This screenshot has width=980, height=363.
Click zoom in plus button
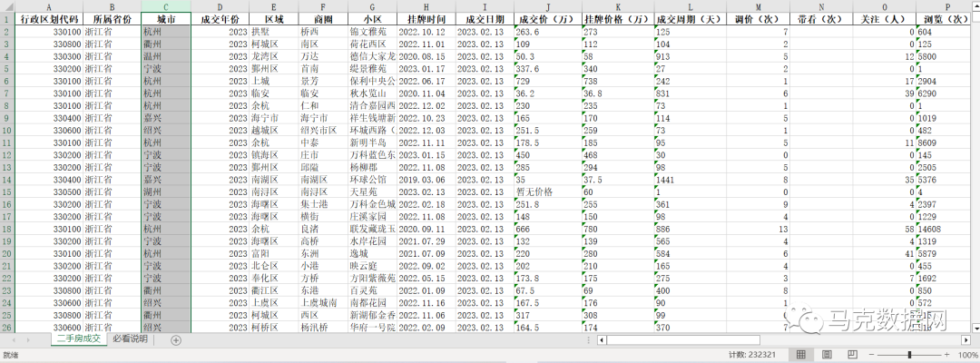(x=948, y=355)
